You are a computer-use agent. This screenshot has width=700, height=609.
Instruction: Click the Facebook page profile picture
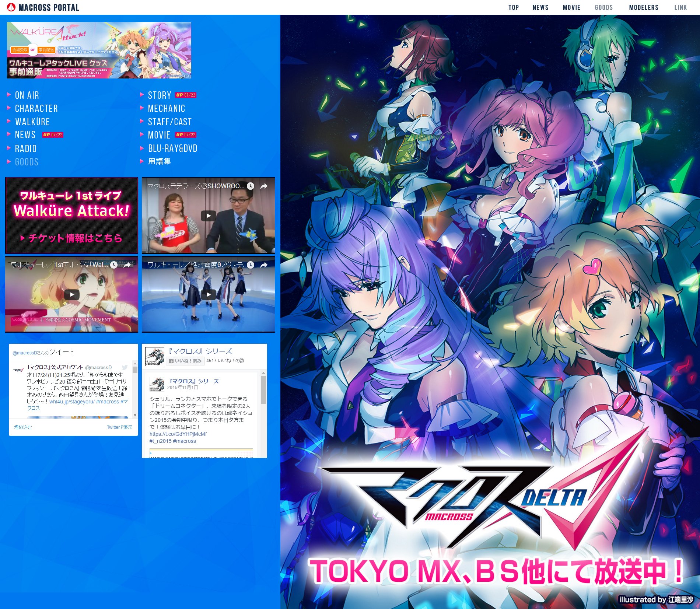(x=154, y=357)
